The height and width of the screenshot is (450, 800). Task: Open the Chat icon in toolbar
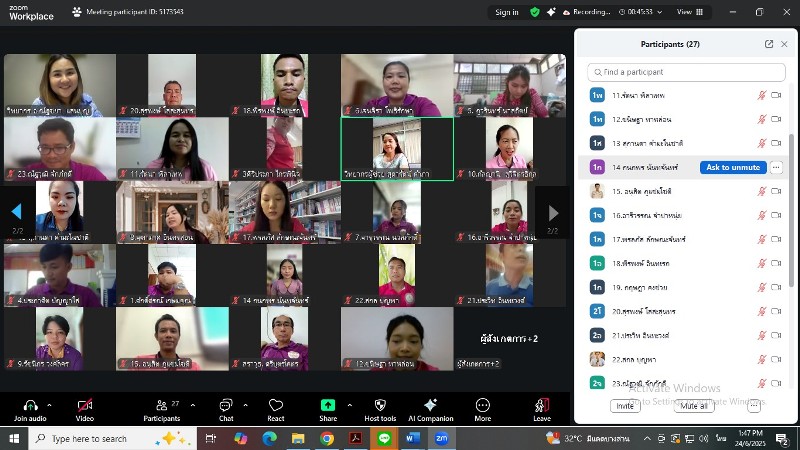[226, 405]
